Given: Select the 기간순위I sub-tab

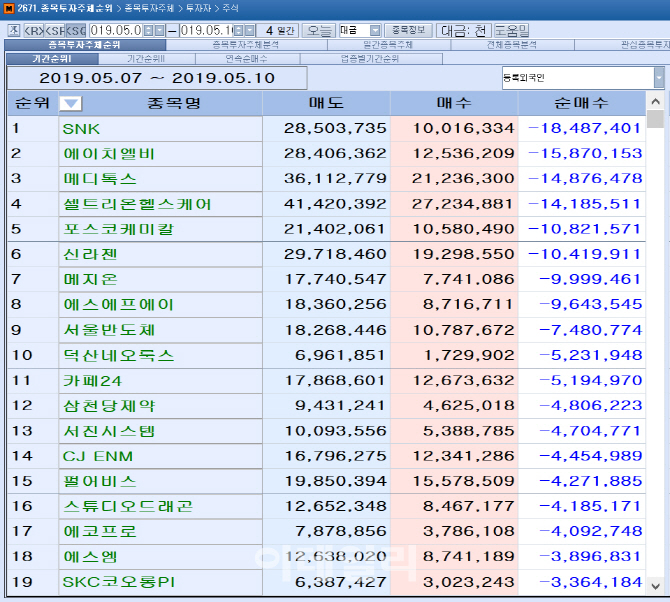Looking at the screenshot, I should 53,59.
